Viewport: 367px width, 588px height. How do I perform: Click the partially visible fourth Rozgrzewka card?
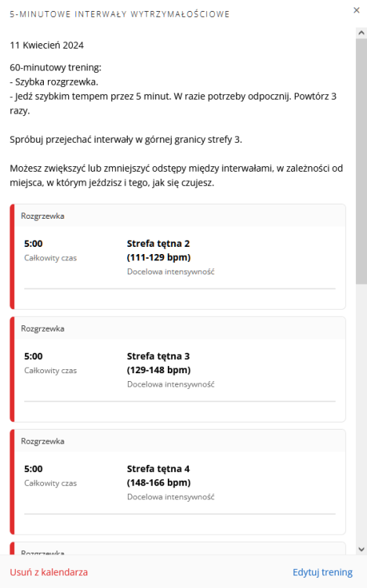tap(177, 548)
